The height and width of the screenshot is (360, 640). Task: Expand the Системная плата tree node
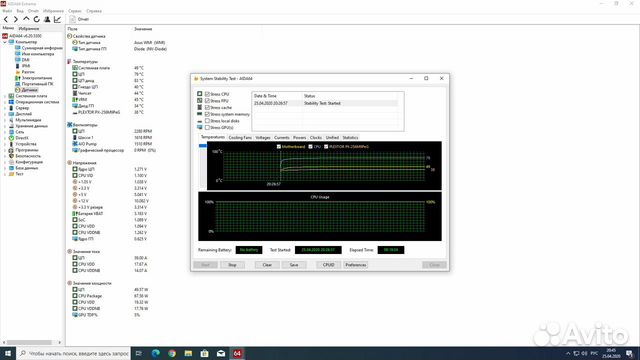5,96
